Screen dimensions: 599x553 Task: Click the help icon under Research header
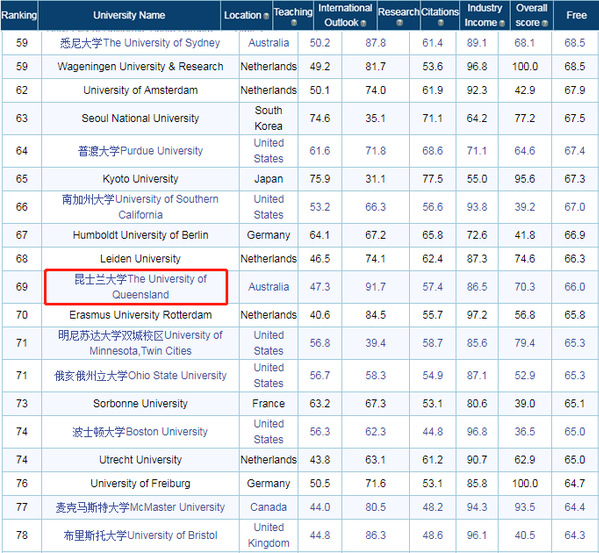[x=400, y=23]
